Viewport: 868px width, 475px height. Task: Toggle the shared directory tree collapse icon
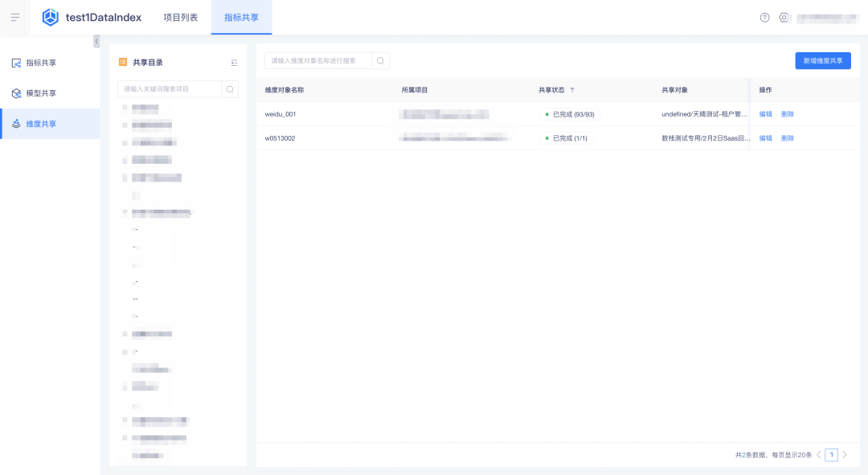(234, 63)
